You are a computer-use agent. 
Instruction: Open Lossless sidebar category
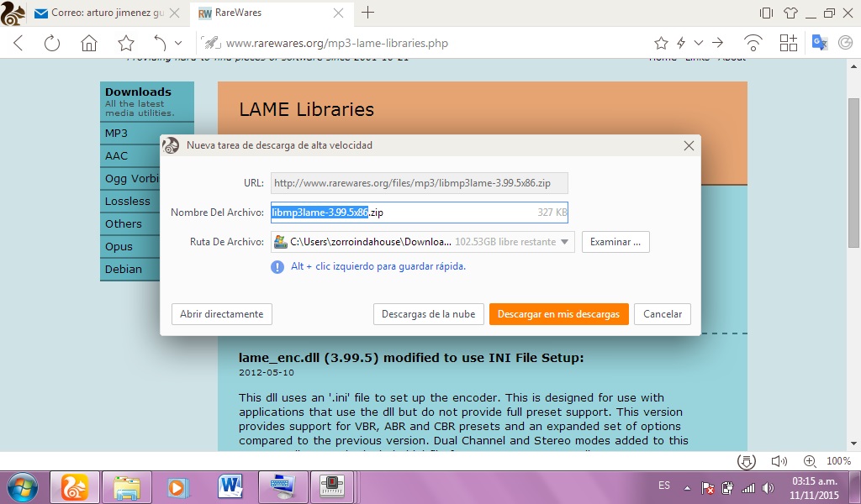[128, 202]
